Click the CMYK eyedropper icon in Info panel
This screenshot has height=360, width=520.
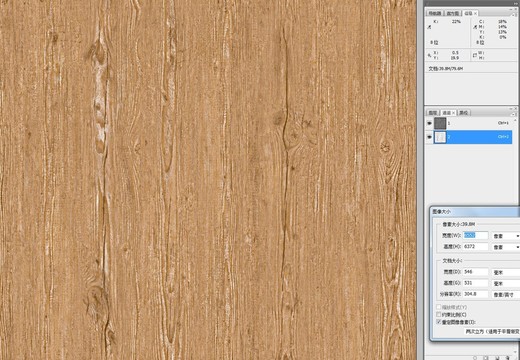475,27
